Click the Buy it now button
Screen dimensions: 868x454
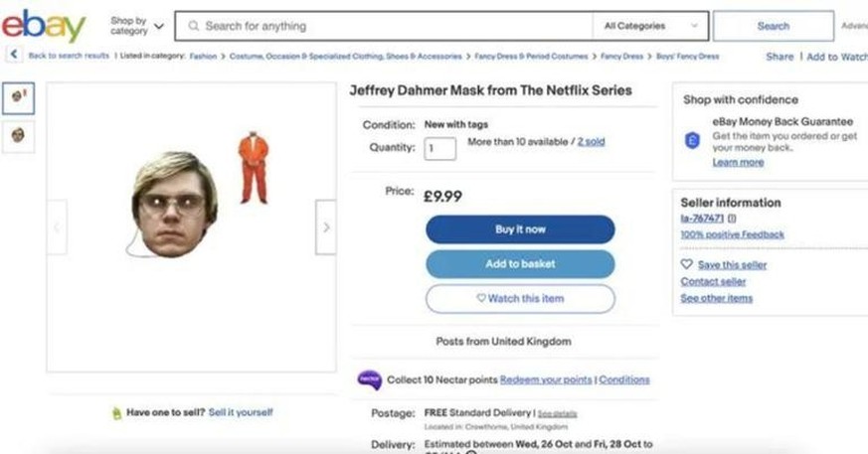click(x=520, y=229)
